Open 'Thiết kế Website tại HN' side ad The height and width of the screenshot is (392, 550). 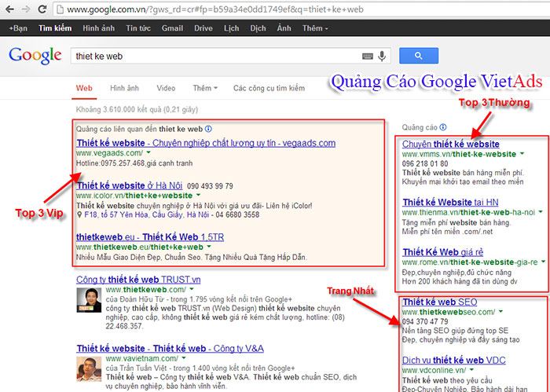(x=450, y=203)
